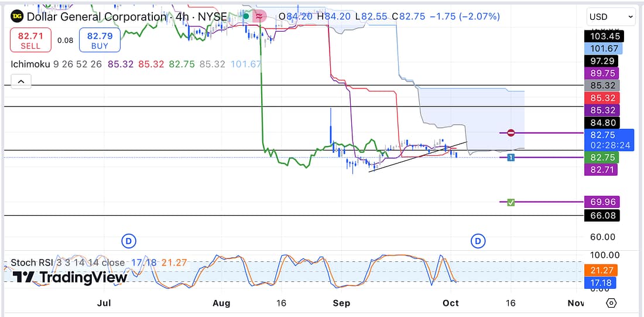Click the dividend D marker near July
The width and height of the screenshot is (644, 317).
[x=129, y=240]
